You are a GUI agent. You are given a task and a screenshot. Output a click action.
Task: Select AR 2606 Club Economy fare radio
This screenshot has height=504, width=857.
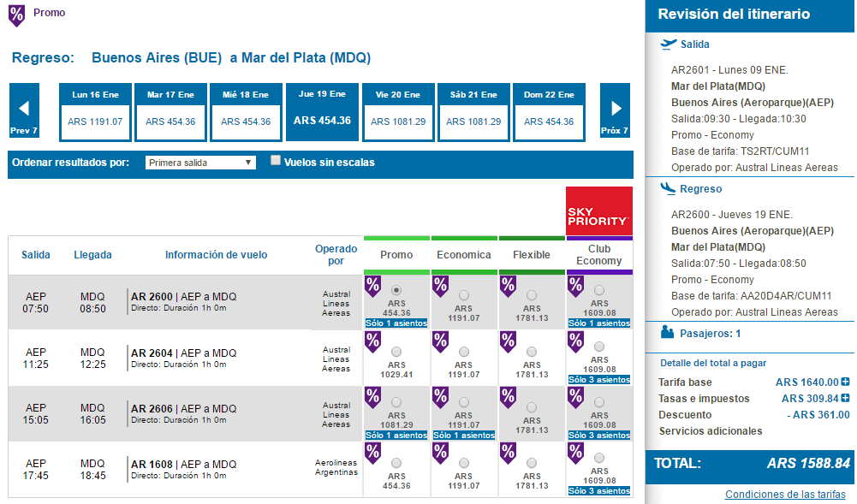click(x=599, y=402)
